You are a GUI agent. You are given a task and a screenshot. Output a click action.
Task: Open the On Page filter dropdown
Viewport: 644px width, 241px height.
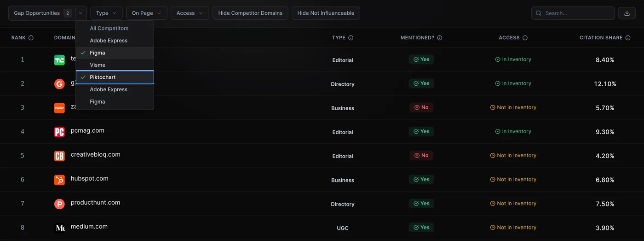pyautogui.click(x=147, y=13)
